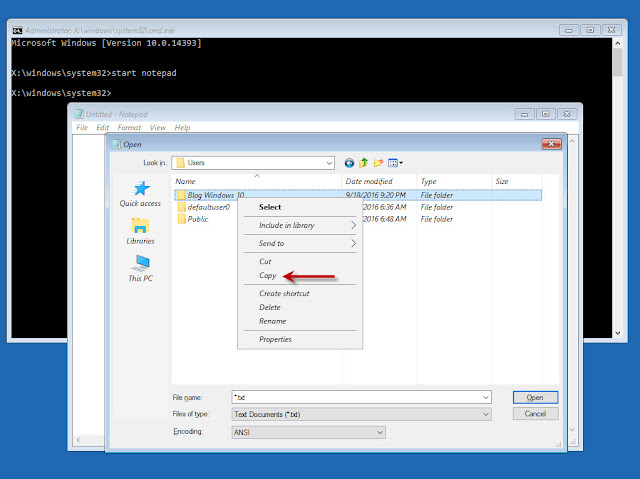
Task: Select the Blog Windows 10 Date modified cell
Action: pyautogui.click(x=375, y=195)
